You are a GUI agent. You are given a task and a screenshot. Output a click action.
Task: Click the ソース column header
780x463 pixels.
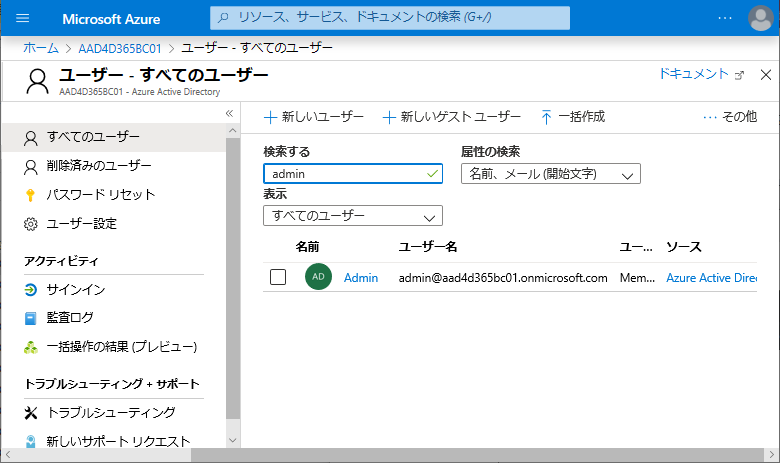coord(684,247)
